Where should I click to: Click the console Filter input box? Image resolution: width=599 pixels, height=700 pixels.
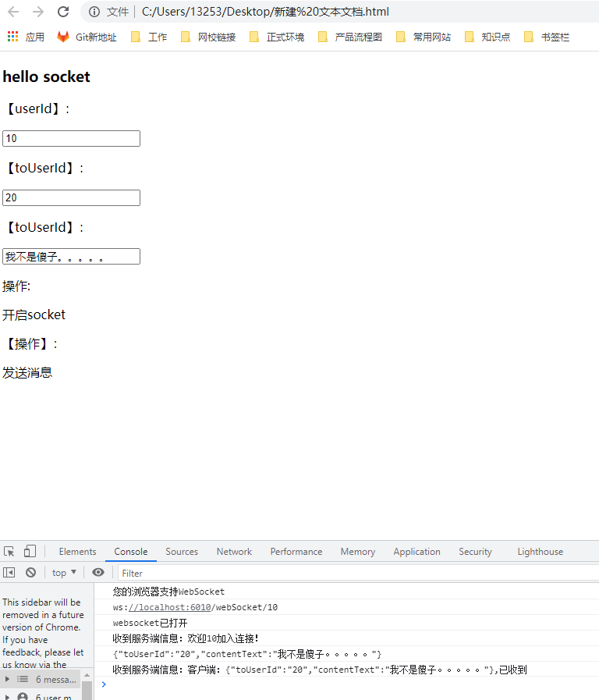tap(356, 573)
